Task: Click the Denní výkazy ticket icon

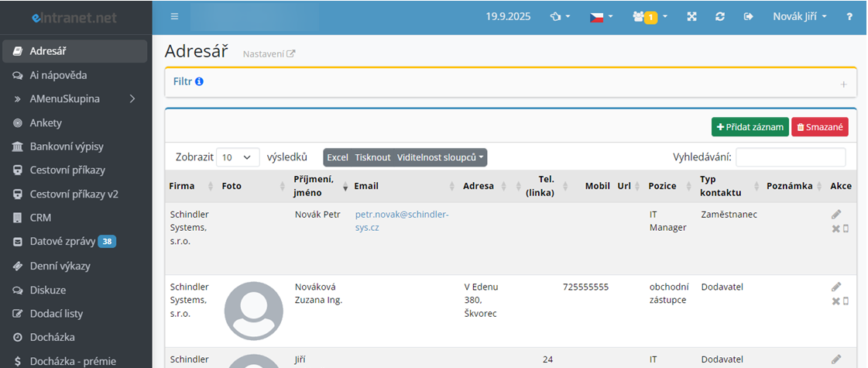Action: click(18, 266)
